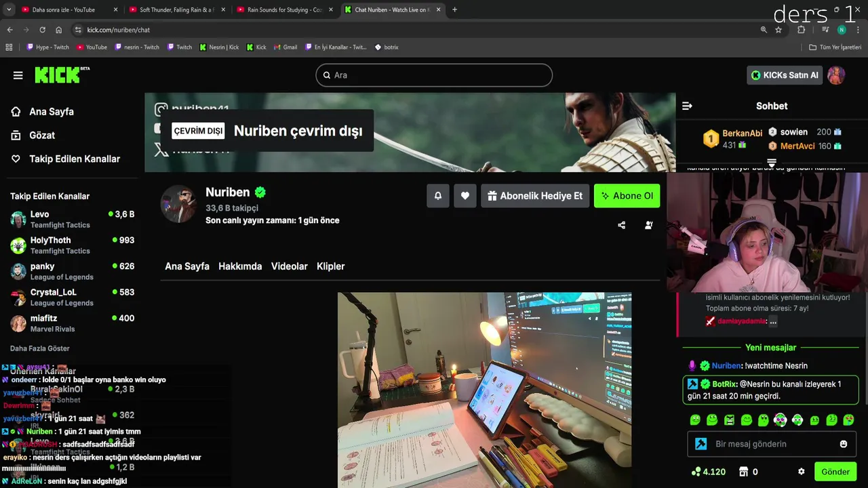
Task: Reload the page in Chrome
Action: pyautogui.click(x=42, y=30)
